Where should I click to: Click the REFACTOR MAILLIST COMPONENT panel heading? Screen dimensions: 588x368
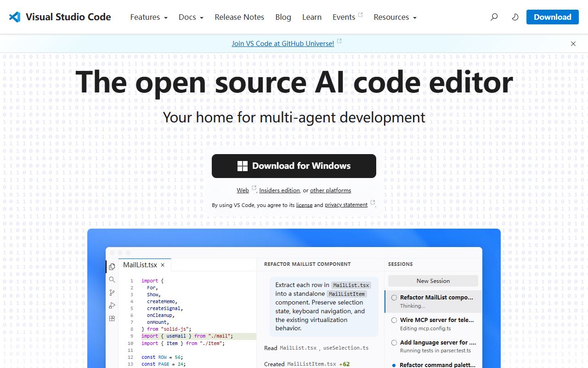307,264
